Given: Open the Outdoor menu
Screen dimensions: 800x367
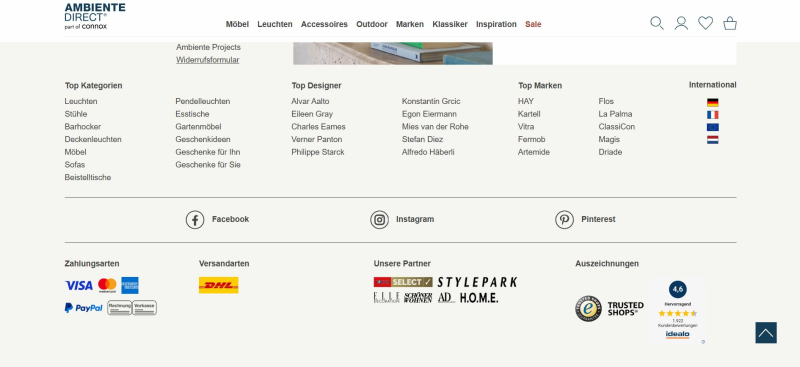Looking at the screenshot, I should point(371,24).
